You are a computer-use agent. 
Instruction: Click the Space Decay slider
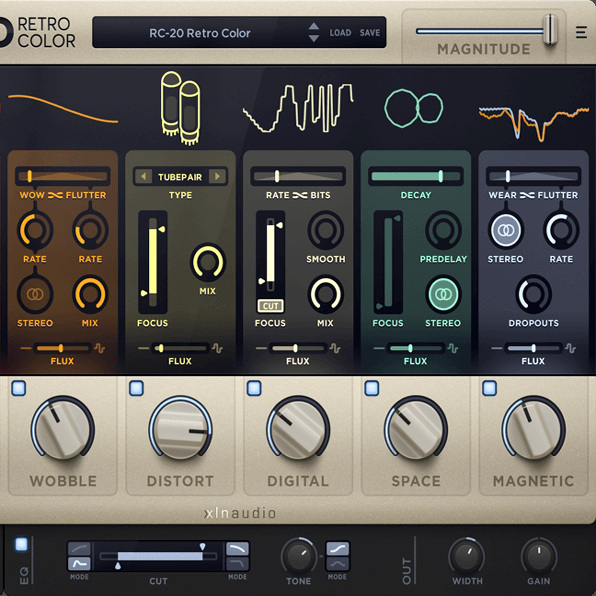[x=416, y=176]
